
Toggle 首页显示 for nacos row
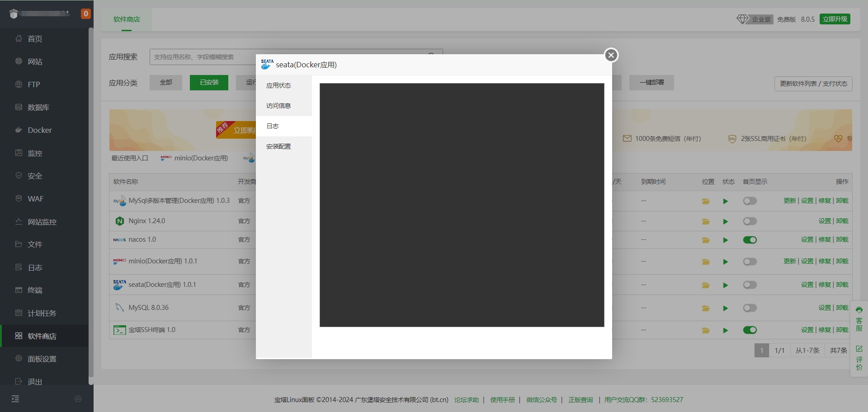(x=750, y=240)
